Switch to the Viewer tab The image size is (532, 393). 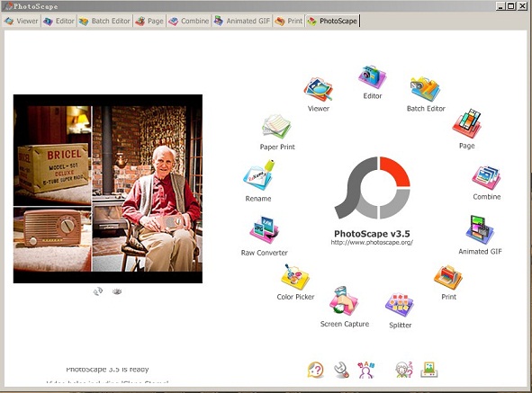coord(22,21)
